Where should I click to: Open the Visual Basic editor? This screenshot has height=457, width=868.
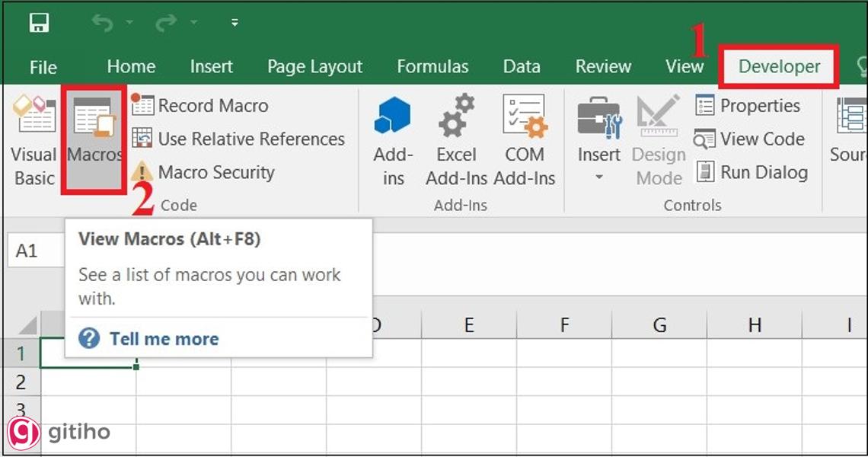point(34,141)
